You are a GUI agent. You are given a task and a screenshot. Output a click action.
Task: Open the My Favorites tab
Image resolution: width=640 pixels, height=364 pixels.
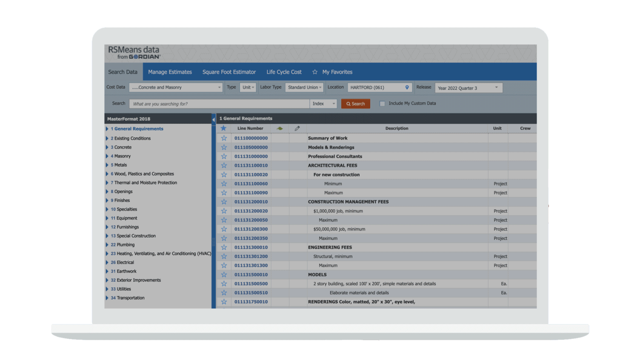pyautogui.click(x=332, y=72)
